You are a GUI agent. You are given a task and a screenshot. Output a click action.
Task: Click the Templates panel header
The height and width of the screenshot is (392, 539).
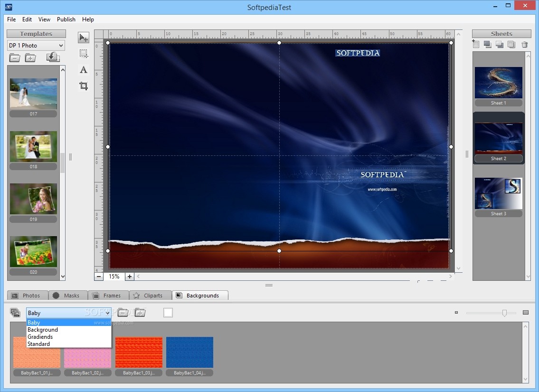[x=36, y=34]
